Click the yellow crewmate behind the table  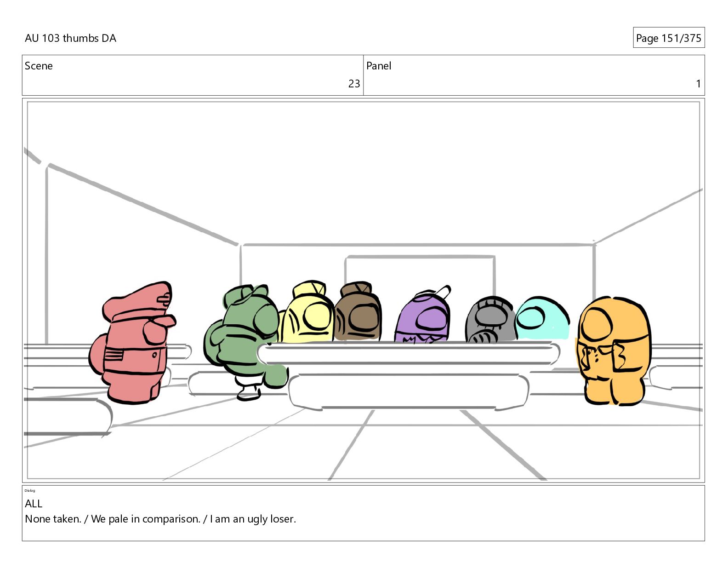click(308, 312)
